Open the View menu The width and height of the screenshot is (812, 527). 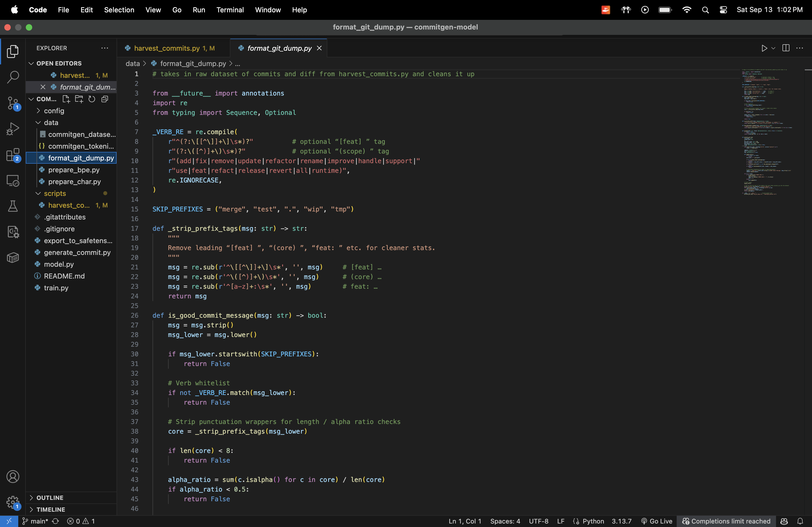pyautogui.click(x=153, y=10)
